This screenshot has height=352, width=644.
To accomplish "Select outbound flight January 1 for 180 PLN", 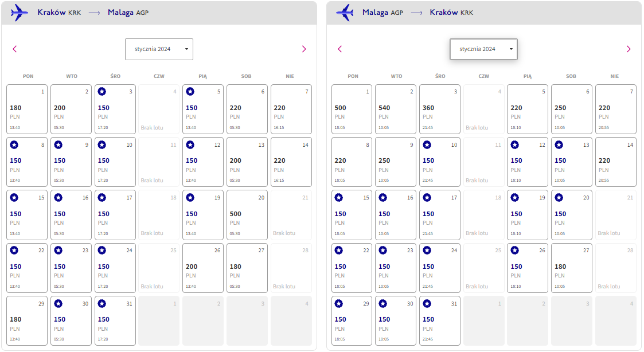I will (27, 109).
